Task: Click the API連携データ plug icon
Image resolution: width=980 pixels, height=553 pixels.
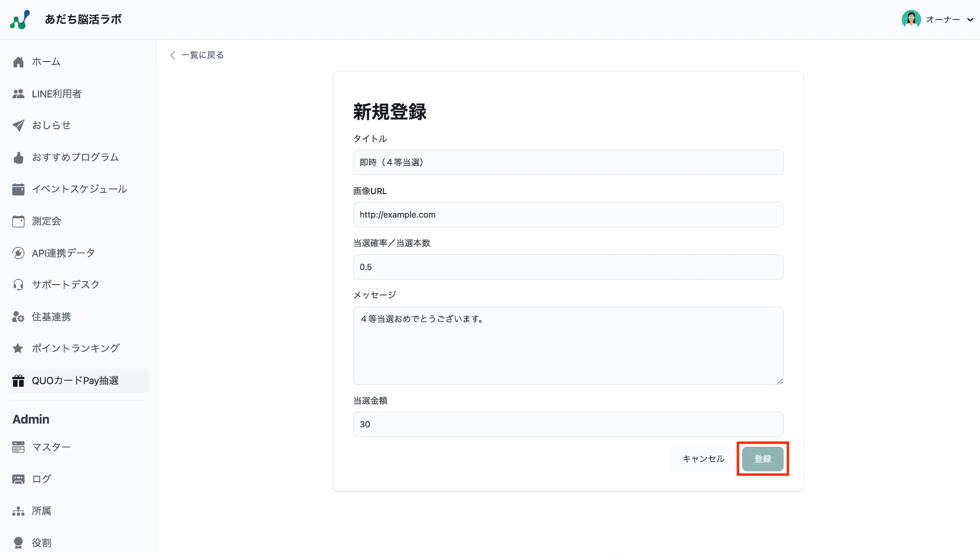Action: (x=18, y=252)
